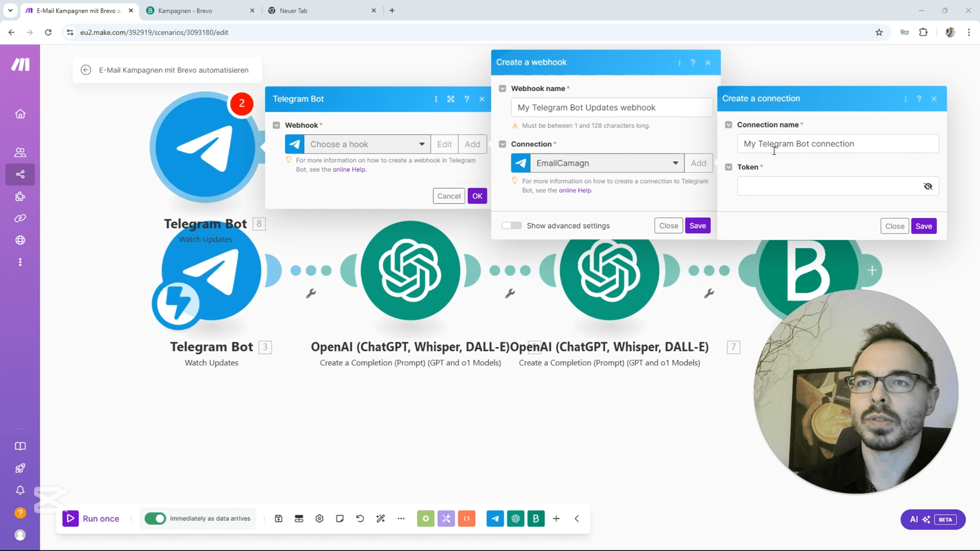Screen dimensions: 980x551
Task: Click the Webhook name input field
Action: coord(611,108)
